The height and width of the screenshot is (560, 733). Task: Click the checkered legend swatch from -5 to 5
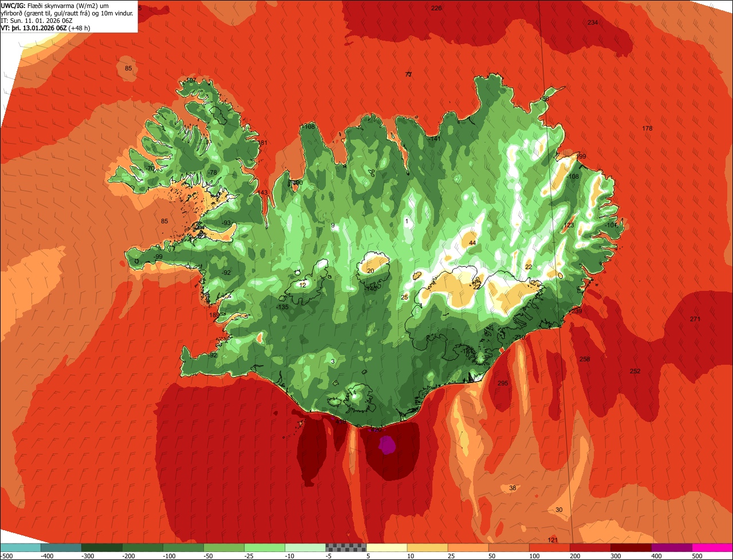(x=346, y=547)
